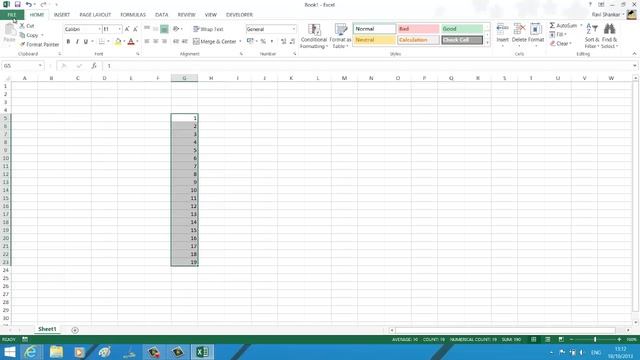Open the General number format dropdown
The image size is (640, 360).
click(293, 29)
